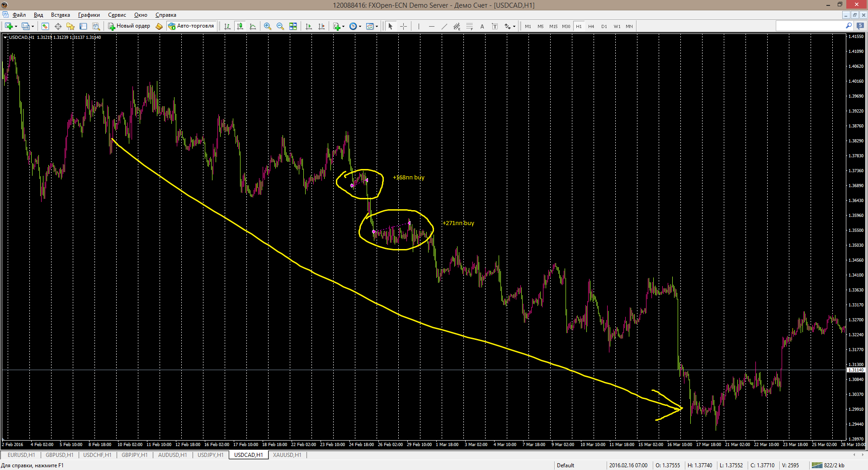Select the trendline tool

tap(444, 26)
